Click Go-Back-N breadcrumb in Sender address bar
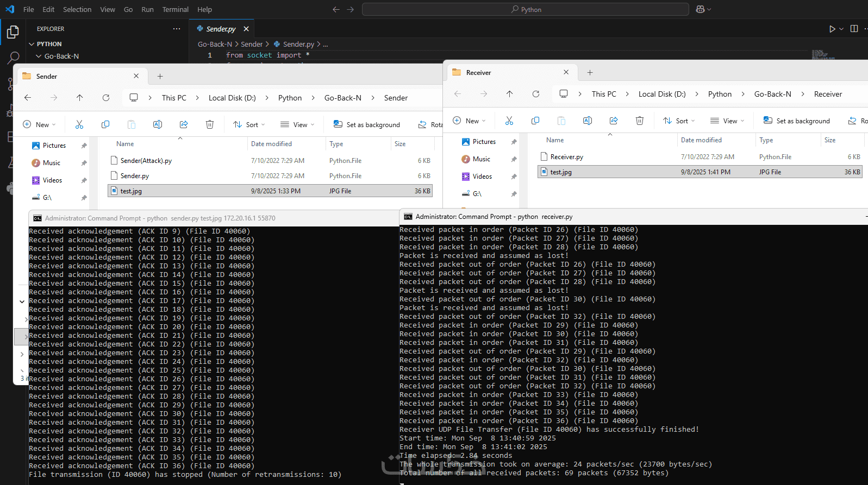The height and width of the screenshot is (485, 868). pyautogui.click(x=343, y=98)
